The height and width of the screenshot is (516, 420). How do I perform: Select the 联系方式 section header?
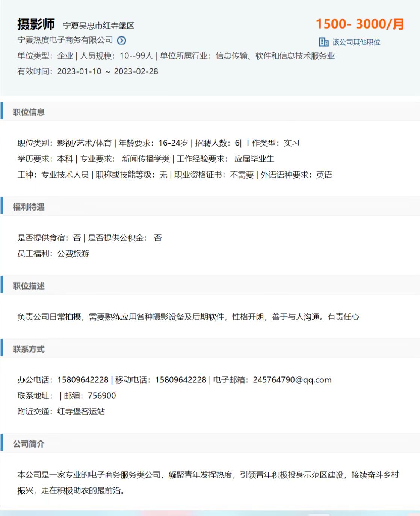tap(29, 349)
